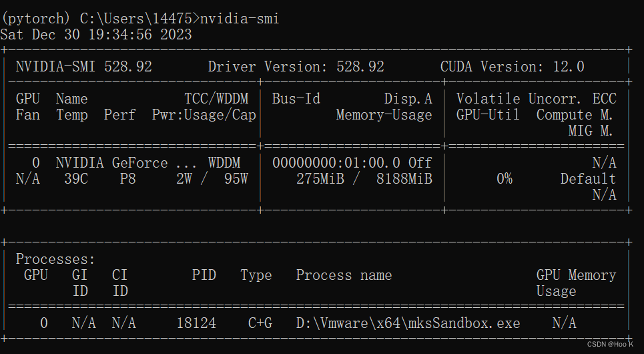Select the NVIDIA-SMI 528.92 version text
The height and width of the screenshot is (354, 644).
84,67
